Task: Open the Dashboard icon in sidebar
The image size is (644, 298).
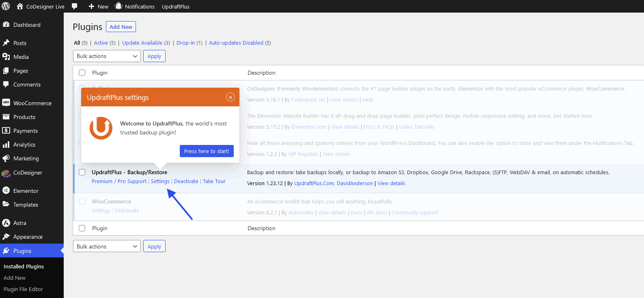Action: pyautogui.click(x=6, y=25)
